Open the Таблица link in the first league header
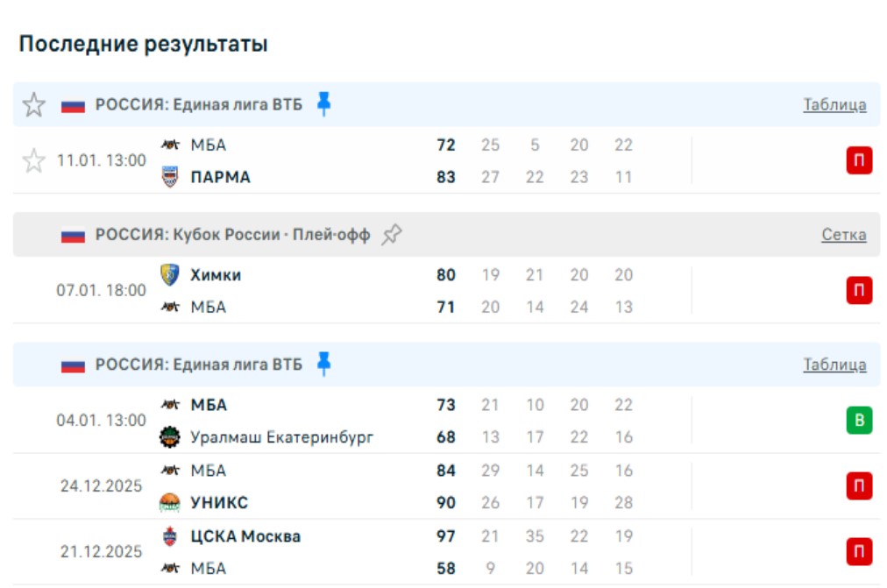 click(x=834, y=105)
